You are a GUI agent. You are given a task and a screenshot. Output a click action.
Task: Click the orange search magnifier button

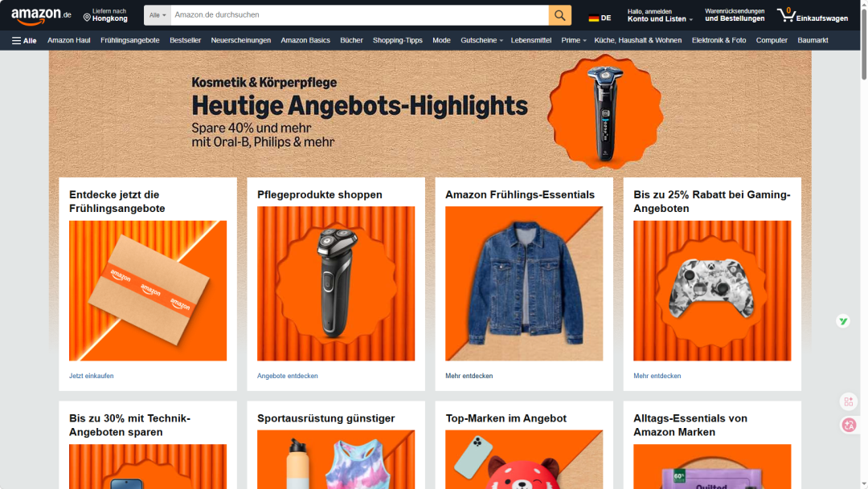click(559, 15)
